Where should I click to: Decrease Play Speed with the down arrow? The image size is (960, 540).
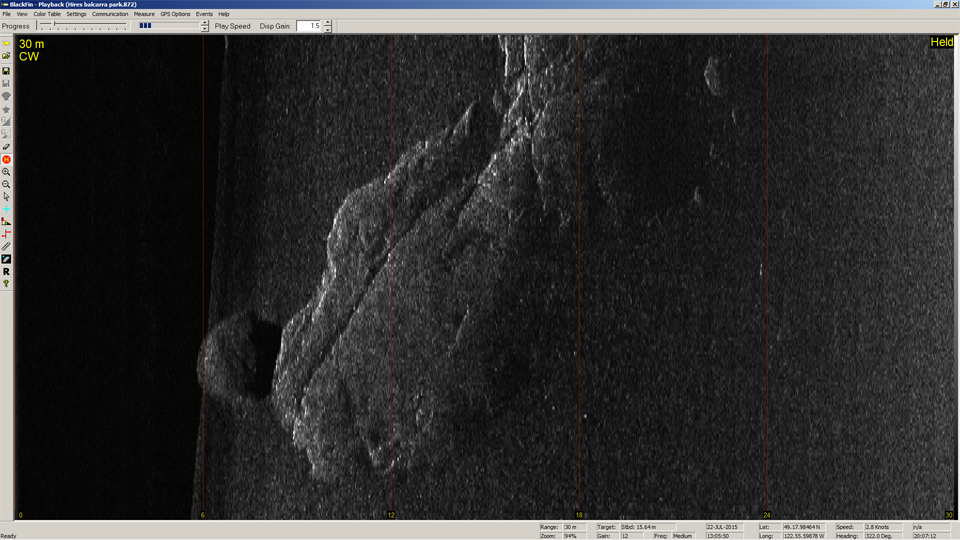pos(205,29)
